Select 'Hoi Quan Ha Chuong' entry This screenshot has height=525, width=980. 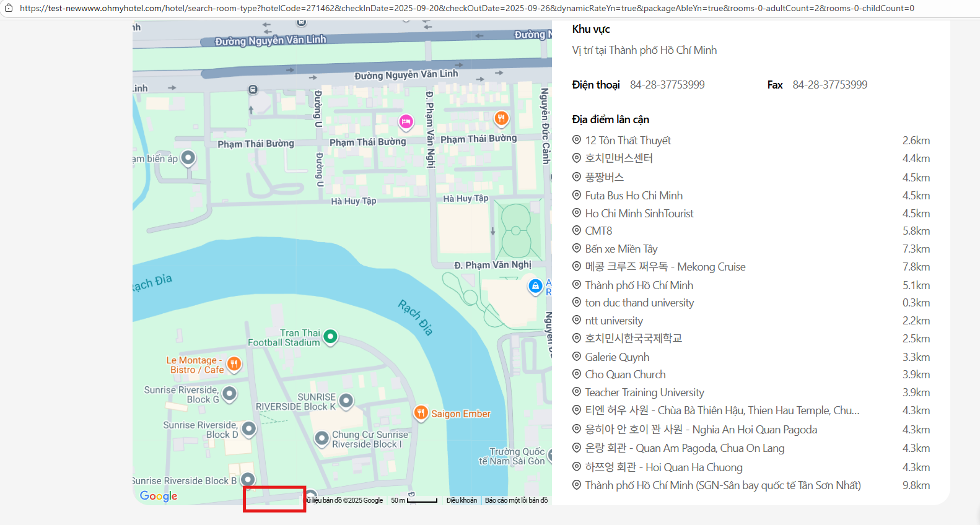[664, 467]
